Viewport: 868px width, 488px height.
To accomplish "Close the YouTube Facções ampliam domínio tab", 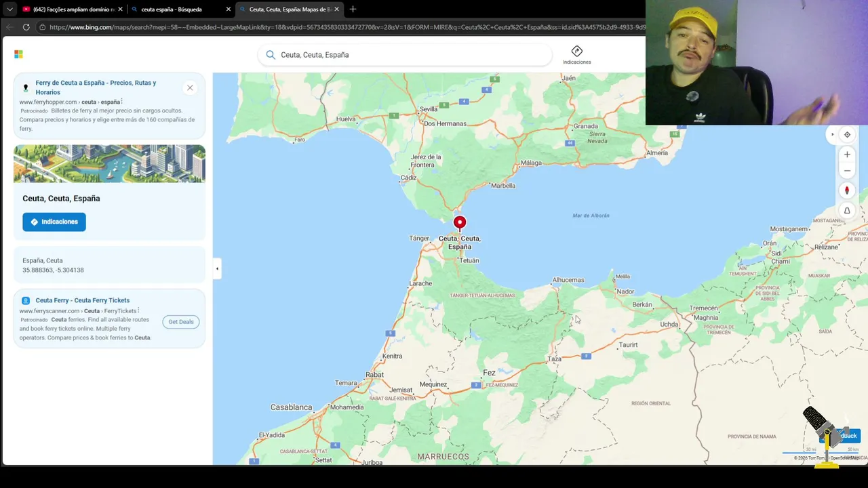I will pos(120,9).
